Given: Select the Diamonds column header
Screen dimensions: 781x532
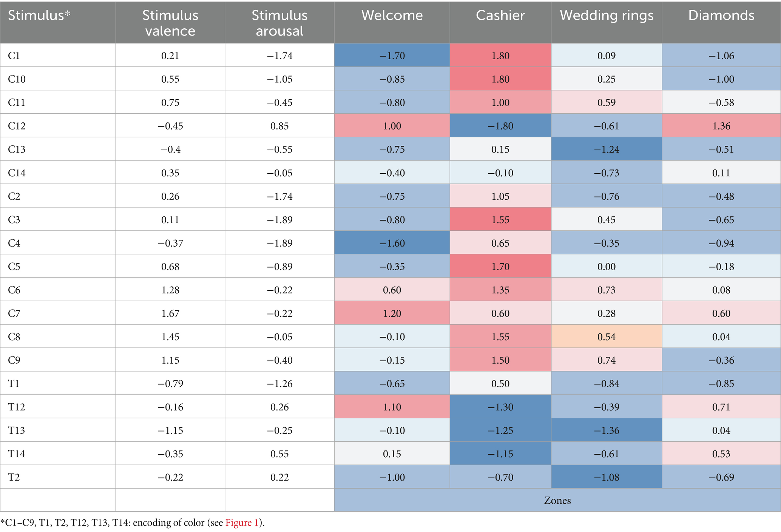Looking at the screenshot, I should pos(721,15).
